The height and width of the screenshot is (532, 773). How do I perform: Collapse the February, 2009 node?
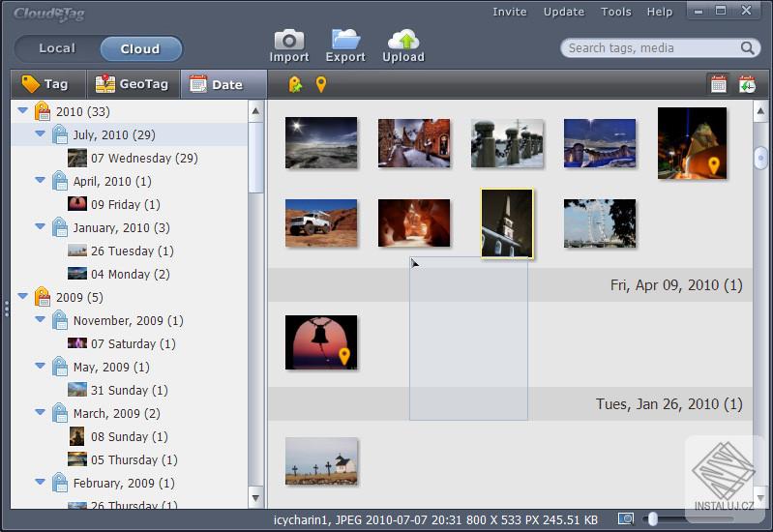pyautogui.click(x=41, y=482)
